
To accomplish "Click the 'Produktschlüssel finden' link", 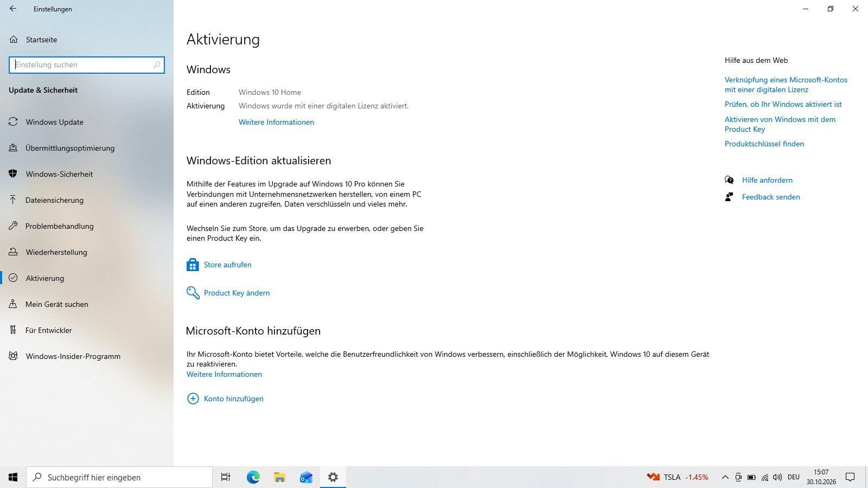I will 764,144.
